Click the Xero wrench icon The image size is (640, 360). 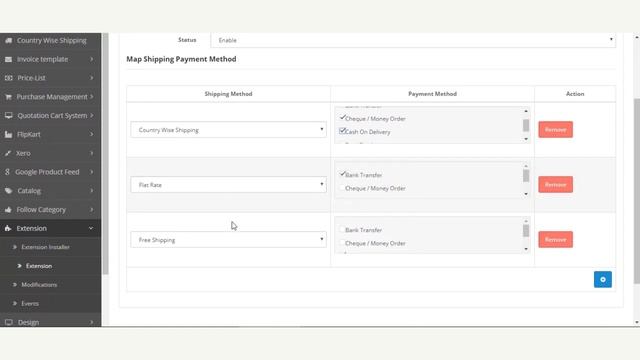click(9, 153)
